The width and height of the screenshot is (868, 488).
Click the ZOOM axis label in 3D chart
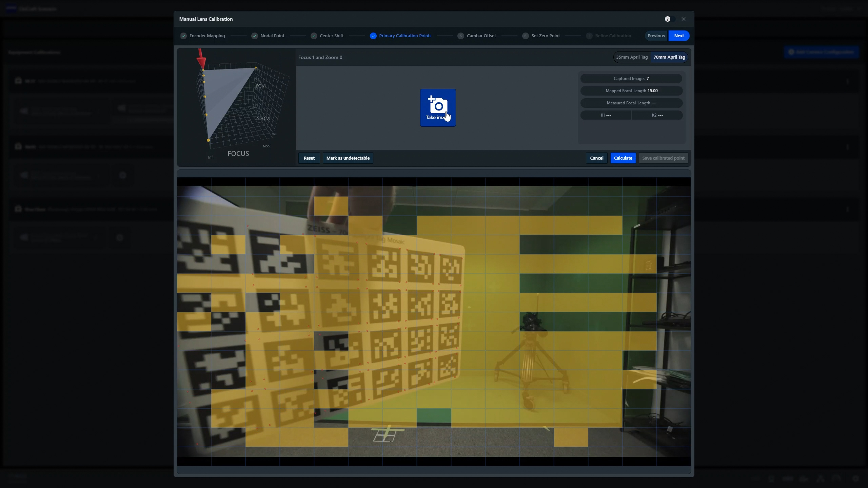point(262,119)
